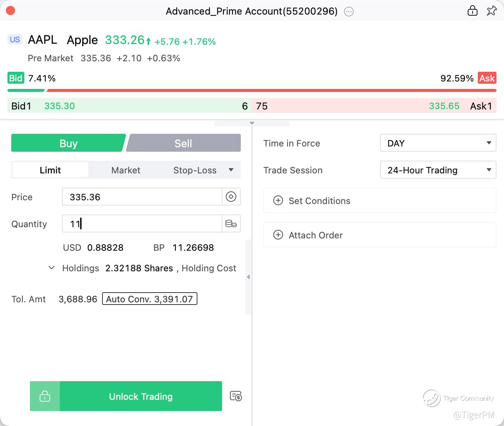Click the Unlock Trading button
Viewport: 504px width, 426px height.
[141, 396]
